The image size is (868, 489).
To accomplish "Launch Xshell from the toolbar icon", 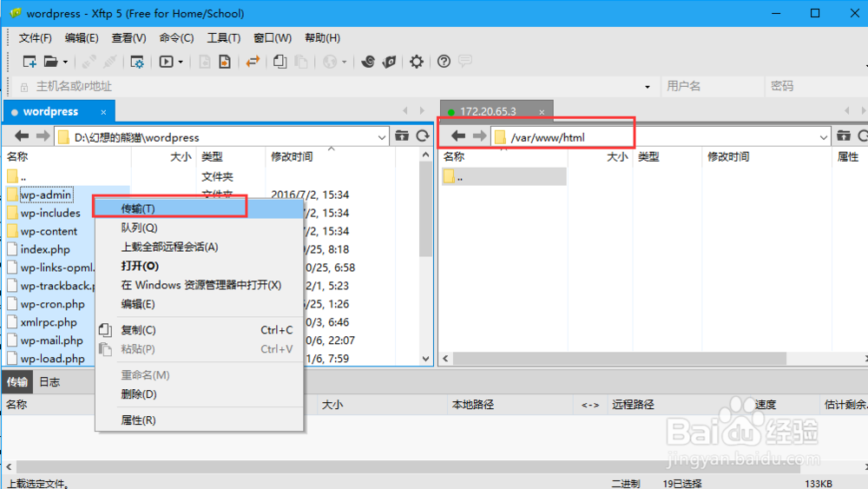I will click(367, 62).
